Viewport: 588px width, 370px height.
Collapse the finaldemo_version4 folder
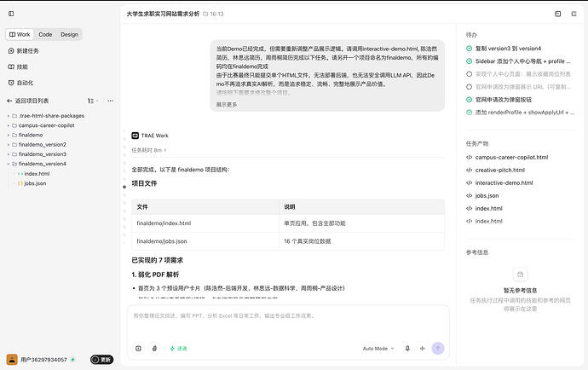(9, 164)
